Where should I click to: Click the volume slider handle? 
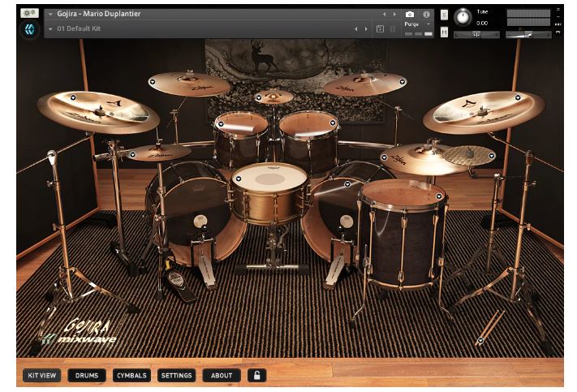click(x=529, y=35)
